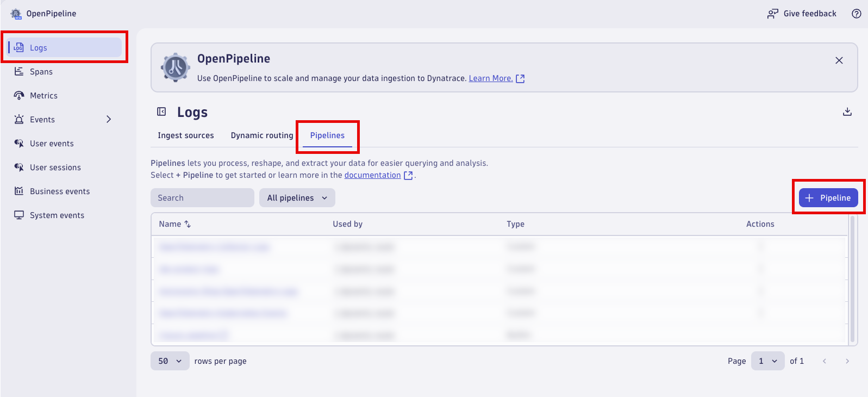
Task: Click the User sessions icon
Action: pos(19,167)
